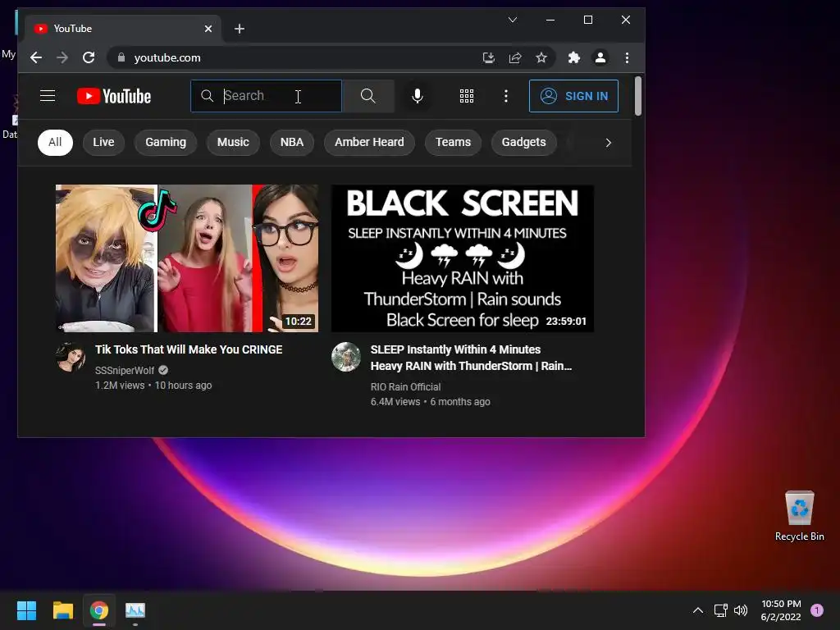Click the YouTube logo
This screenshot has height=630, width=840.
[x=114, y=97]
